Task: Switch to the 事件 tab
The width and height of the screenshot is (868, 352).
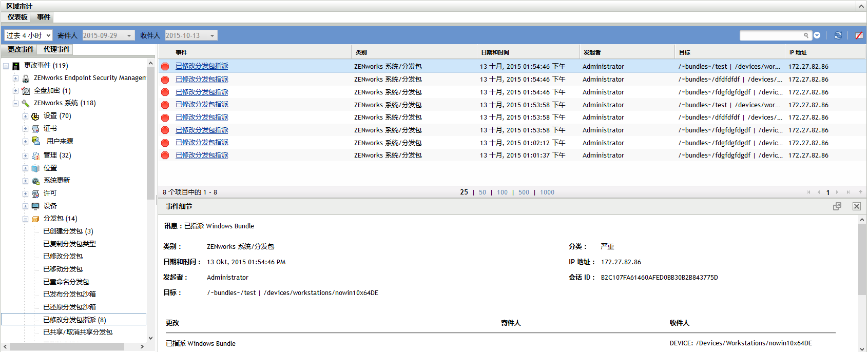Action: (44, 17)
